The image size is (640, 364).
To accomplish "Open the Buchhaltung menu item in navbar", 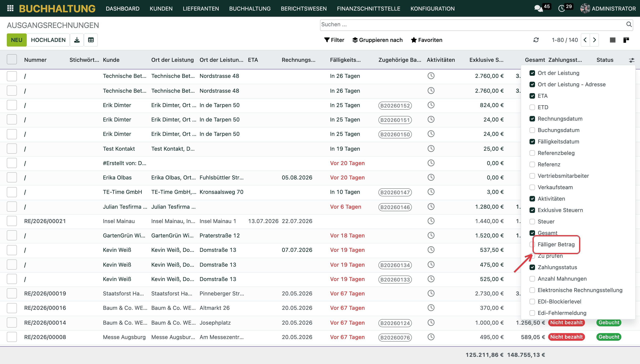I will coord(250,8).
